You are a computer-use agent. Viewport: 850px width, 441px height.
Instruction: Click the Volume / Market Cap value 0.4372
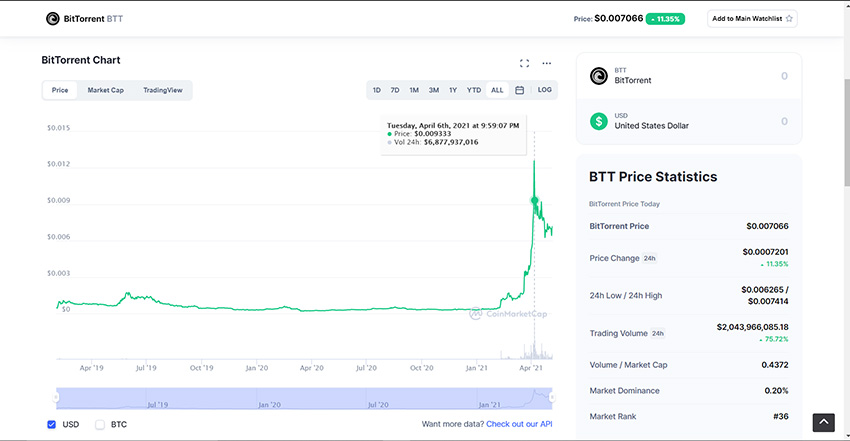(775, 365)
